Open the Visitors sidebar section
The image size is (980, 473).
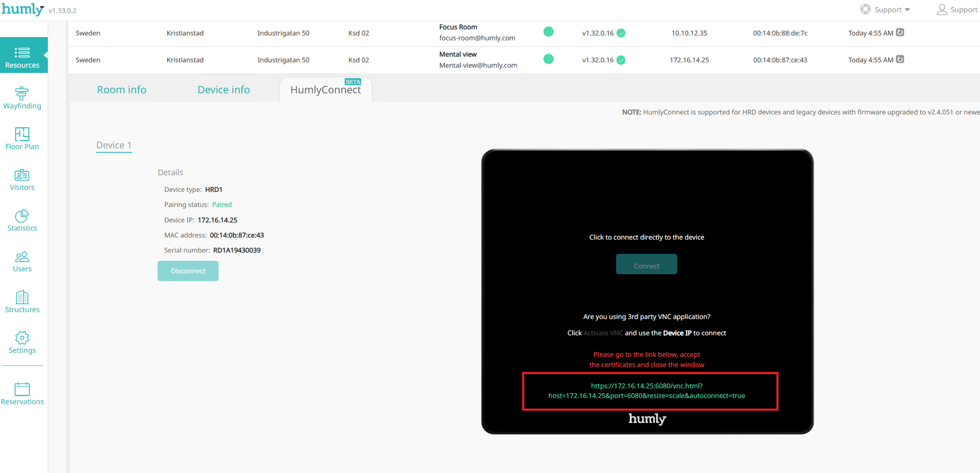coord(22,179)
